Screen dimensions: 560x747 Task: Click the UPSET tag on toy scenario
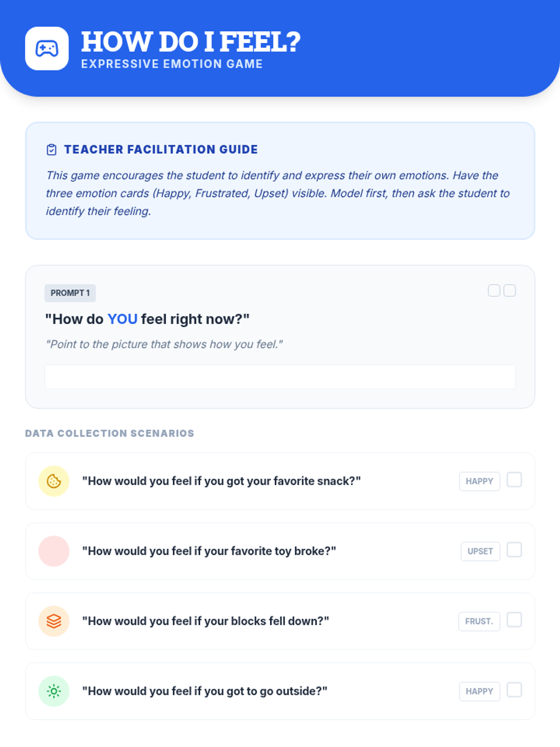[480, 551]
